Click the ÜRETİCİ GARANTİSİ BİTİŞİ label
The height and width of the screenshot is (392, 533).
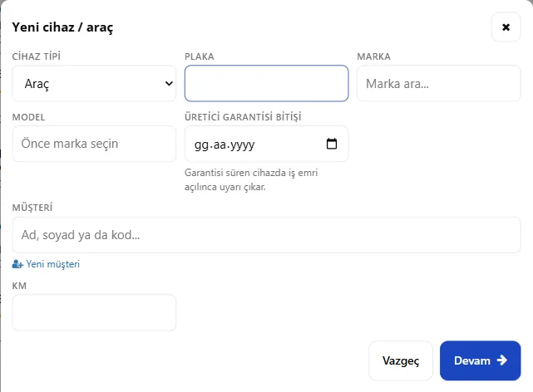[243, 117]
